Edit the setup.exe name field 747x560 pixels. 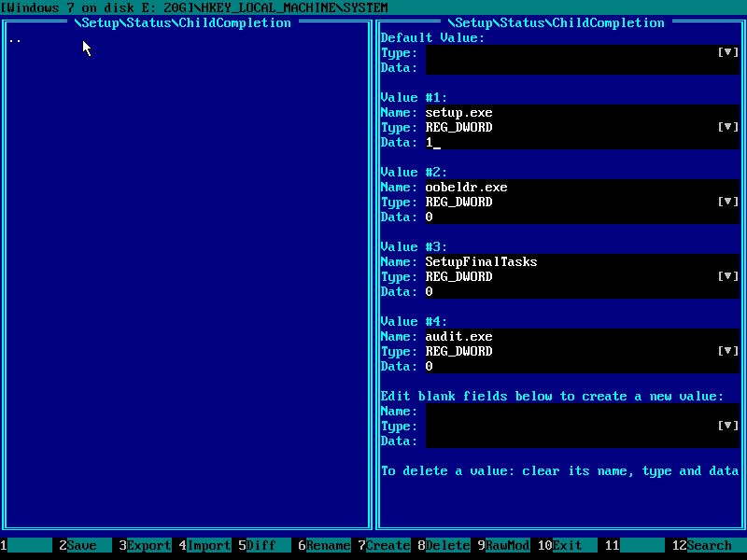pos(582,112)
